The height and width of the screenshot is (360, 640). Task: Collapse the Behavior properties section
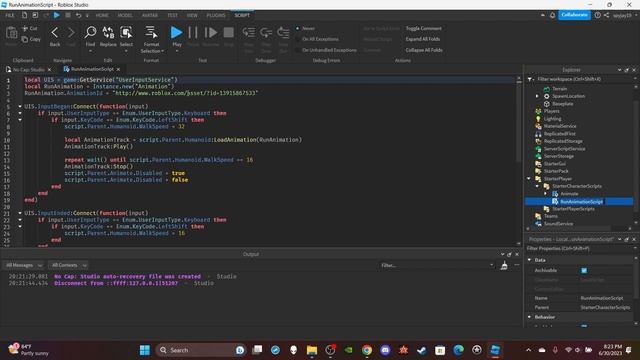tap(530, 317)
